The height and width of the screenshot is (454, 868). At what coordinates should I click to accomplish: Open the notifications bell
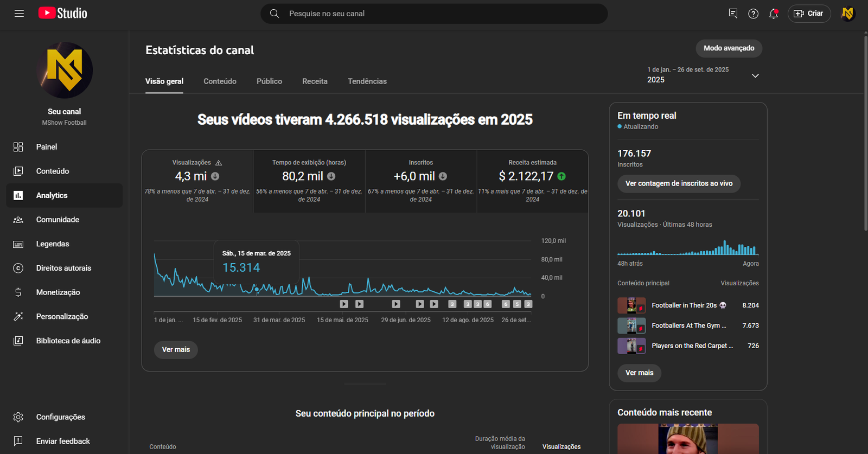pos(774,14)
